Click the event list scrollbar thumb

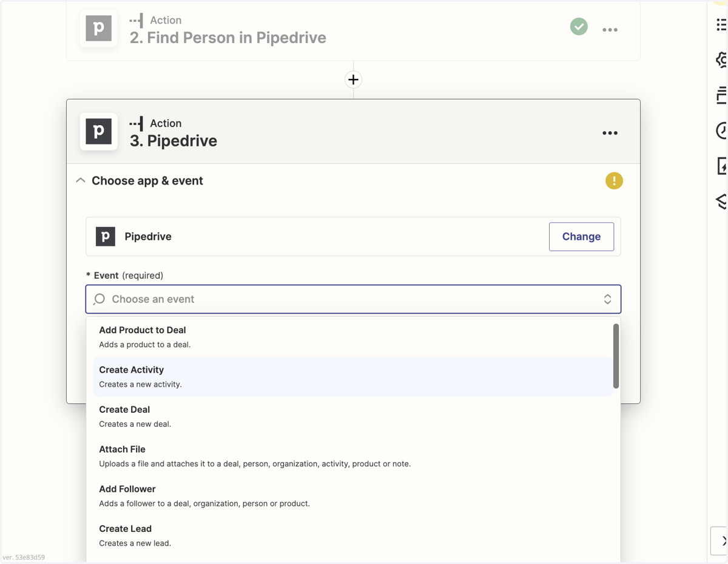[x=616, y=356]
